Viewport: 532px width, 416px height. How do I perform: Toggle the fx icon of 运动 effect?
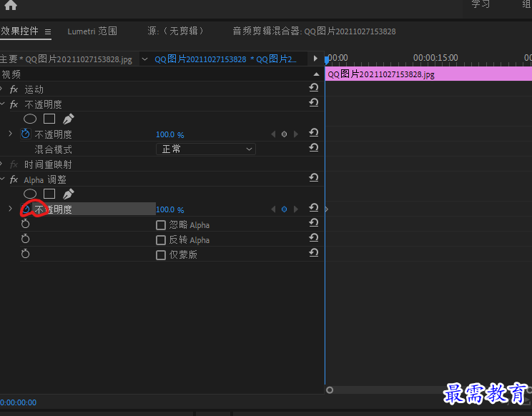(x=14, y=89)
